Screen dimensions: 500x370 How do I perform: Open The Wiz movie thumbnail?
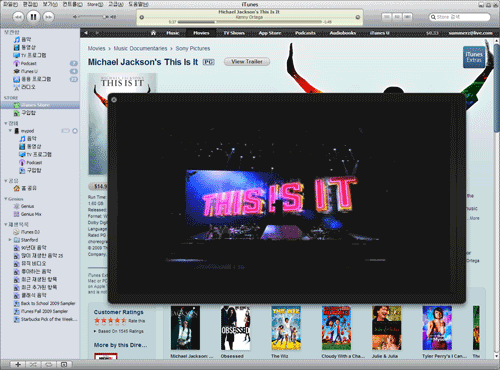[x=286, y=328]
